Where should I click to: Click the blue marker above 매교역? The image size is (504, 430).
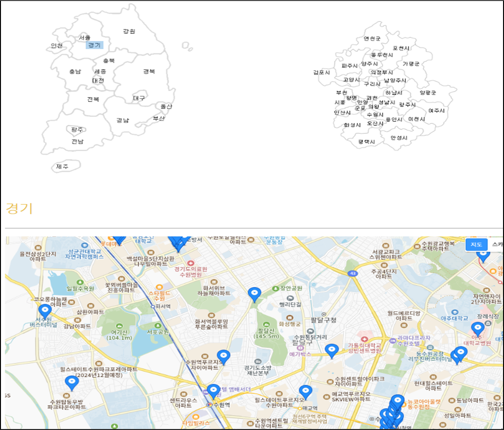click(x=305, y=392)
